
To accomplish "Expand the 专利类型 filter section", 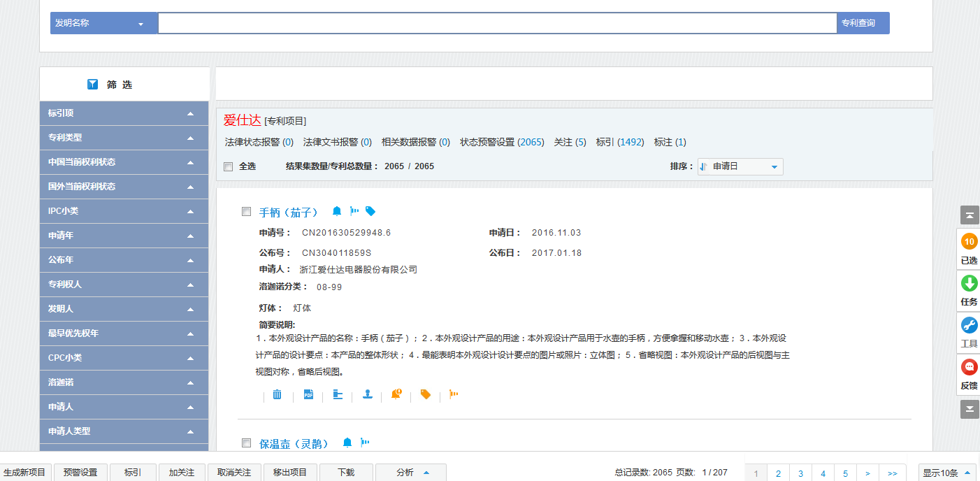I will (x=124, y=138).
